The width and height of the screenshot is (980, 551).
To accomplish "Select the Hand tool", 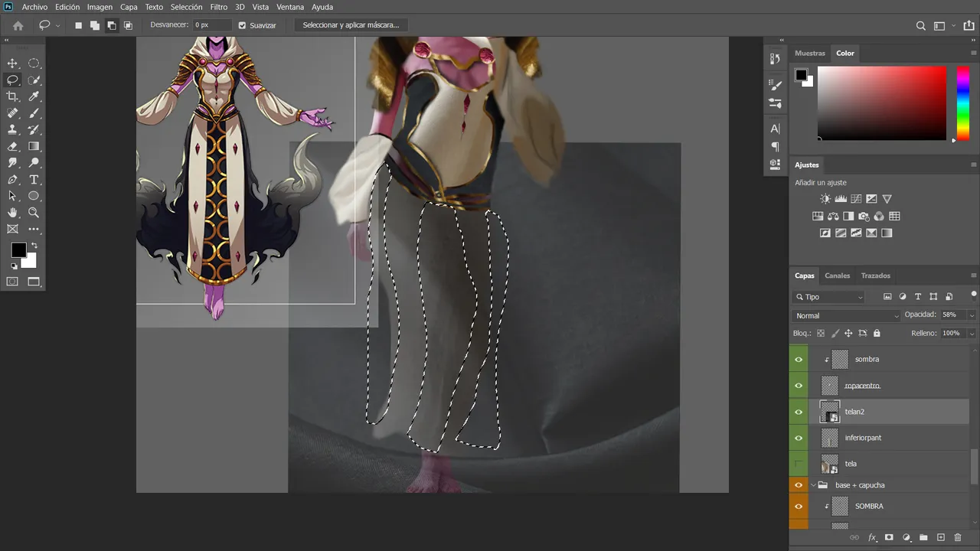I will click(12, 213).
